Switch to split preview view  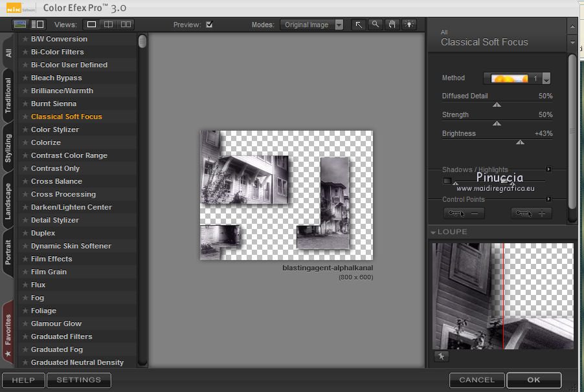(108, 25)
